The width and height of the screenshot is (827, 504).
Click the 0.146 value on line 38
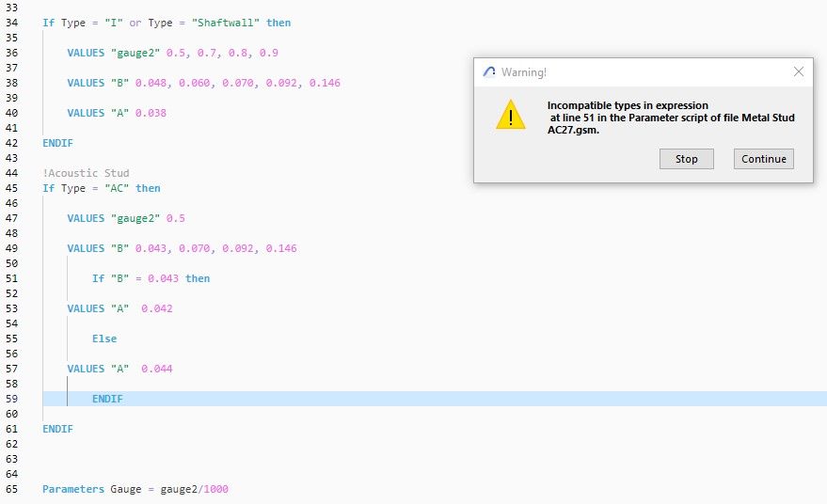(x=324, y=83)
